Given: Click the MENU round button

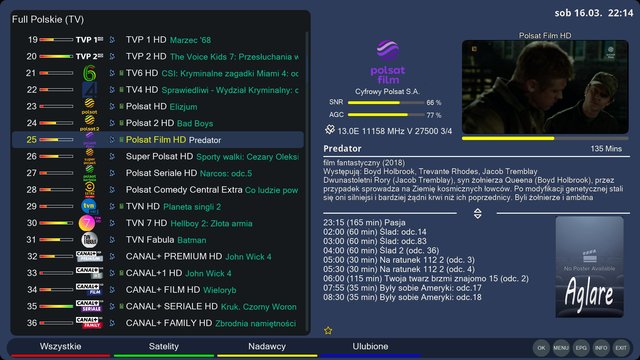Looking at the screenshot, I should [x=561, y=348].
